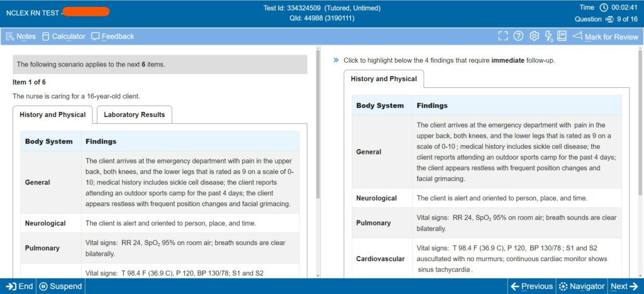Open the notebook book icon
Screen dimensions: 644x294
click(562, 36)
